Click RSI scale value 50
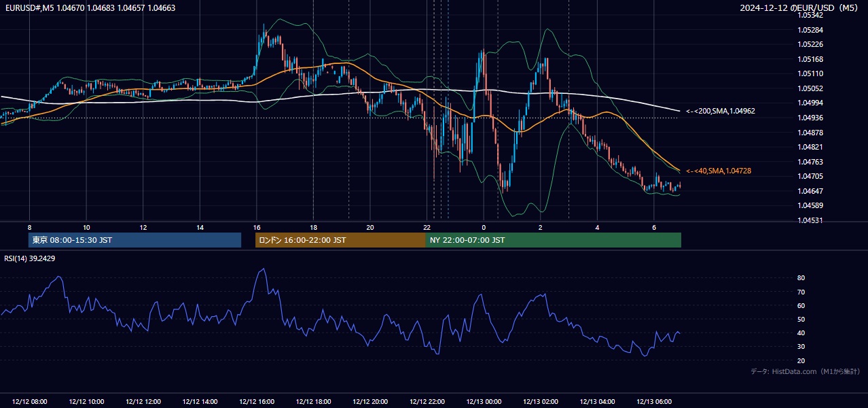The image size is (868, 408). tap(801, 319)
